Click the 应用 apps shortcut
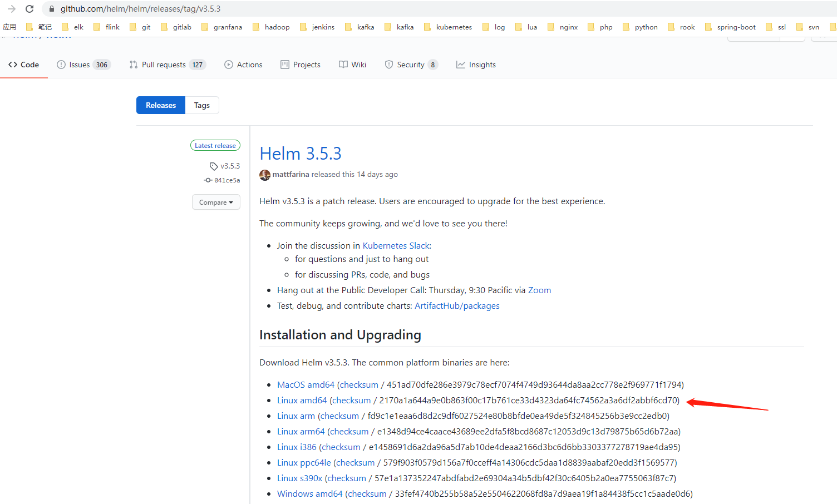This screenshot has width=837, height=504. (9, 27)
